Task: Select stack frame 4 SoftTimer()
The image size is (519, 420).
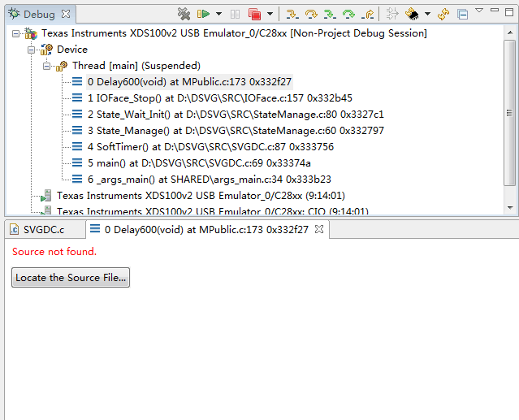Action: (210, 146)
